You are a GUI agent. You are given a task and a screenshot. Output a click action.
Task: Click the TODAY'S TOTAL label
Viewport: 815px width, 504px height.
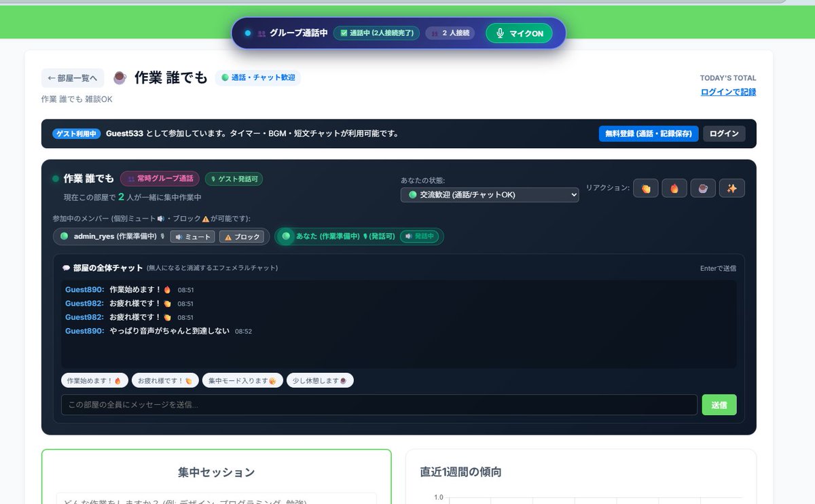(728, 78)
